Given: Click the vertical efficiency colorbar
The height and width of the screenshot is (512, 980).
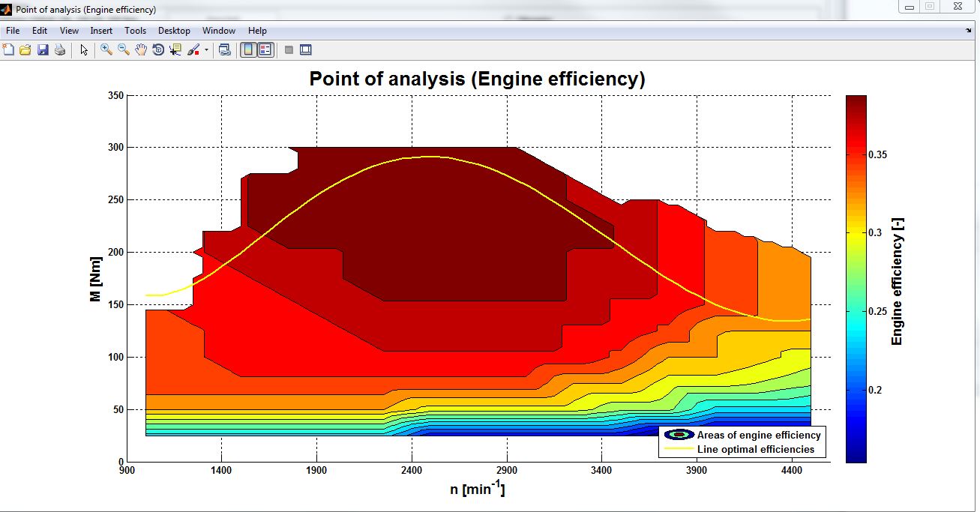Looking at the screenshot, I should [856, 278].
